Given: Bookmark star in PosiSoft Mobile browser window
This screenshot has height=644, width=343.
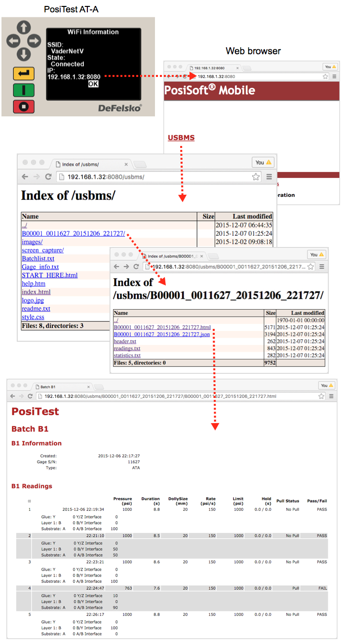Looking at the screenshot, I should coord(325,76).
